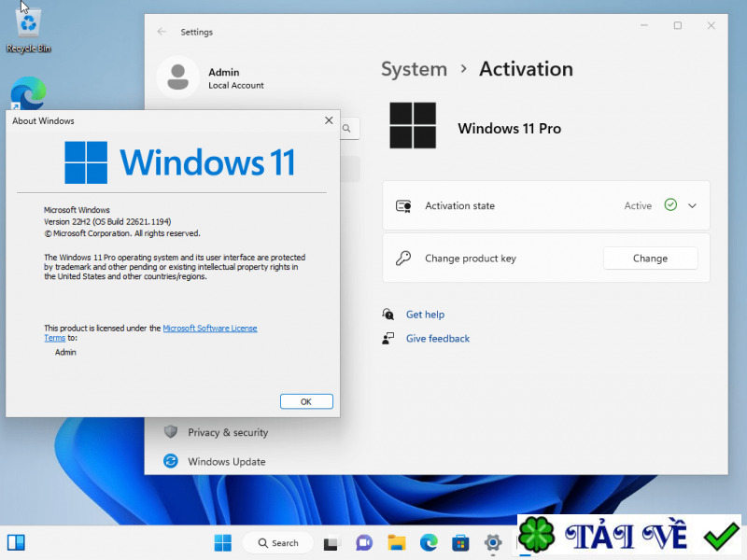Click the Search box in the taskbar
This screenshot has height=560, width=747.
(277, 542)
